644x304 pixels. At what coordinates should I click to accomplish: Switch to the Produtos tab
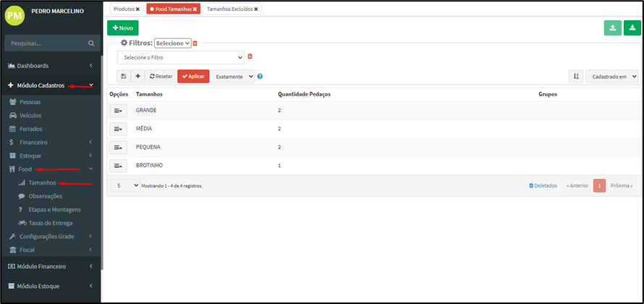[x=127, y=9]
